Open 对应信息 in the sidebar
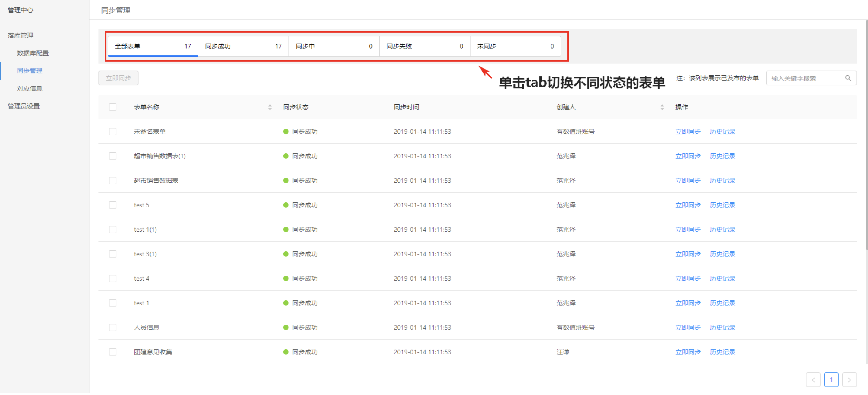 (x=30, y=89)
